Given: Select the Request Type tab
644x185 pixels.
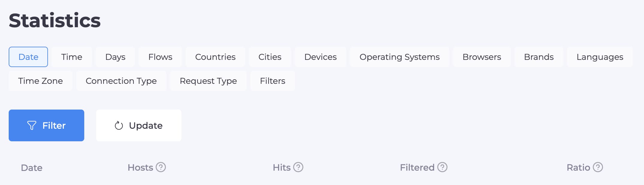Looking at the screenshot, I should [208, 81].
